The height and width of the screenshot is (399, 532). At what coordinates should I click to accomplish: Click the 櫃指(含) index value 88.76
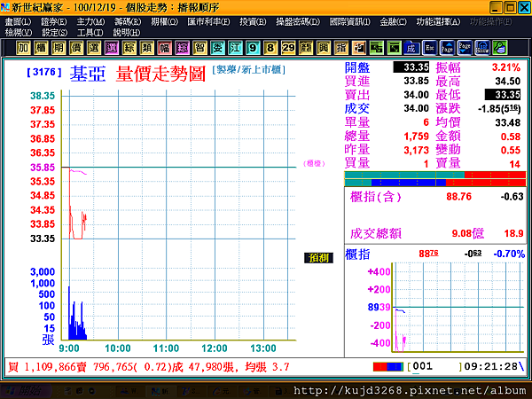pos(458,197)
